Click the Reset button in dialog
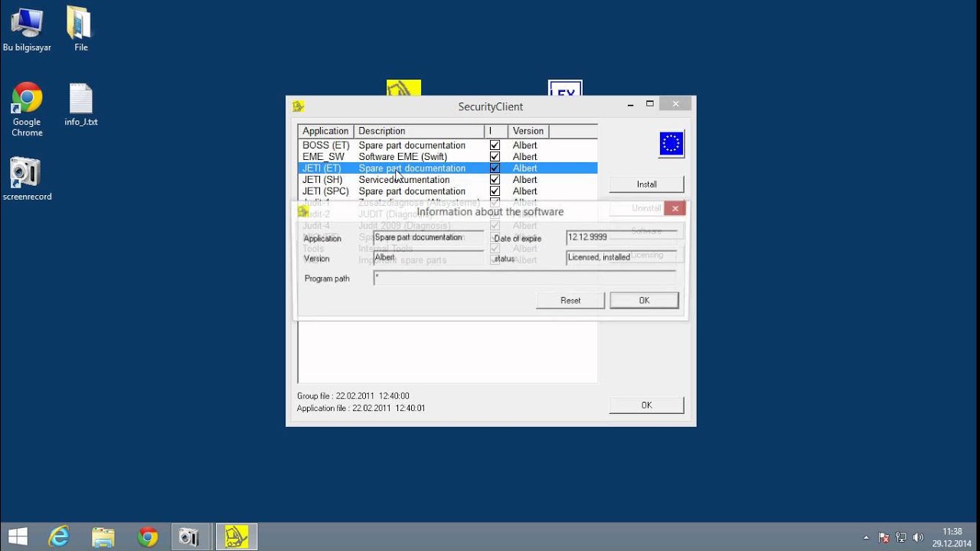 [x=570, y=301]
